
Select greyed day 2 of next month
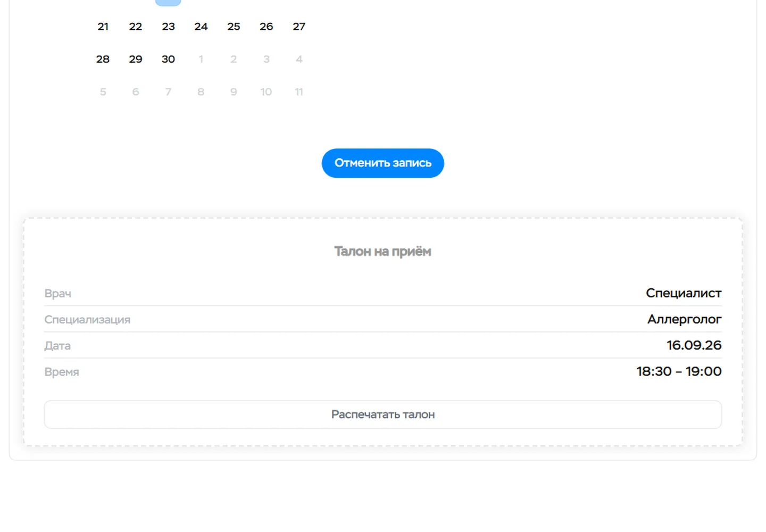234,59
